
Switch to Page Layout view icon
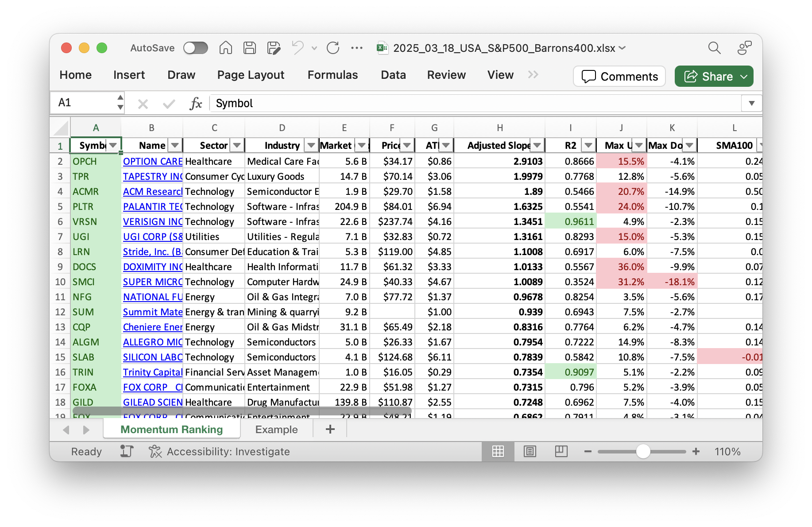[x=530, y=451]
